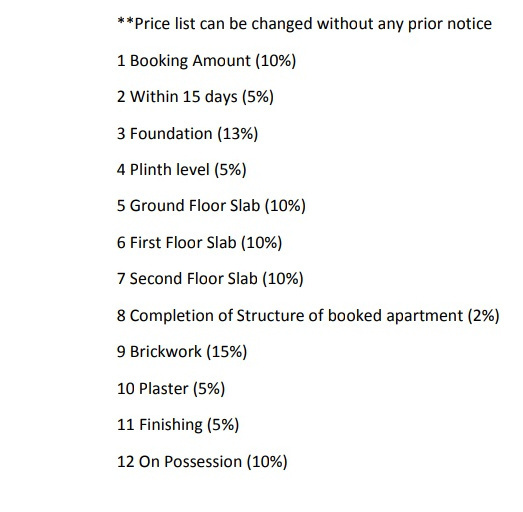Click Completion of Structure of booked apartment
This screenshot has width=523, height=512.
[x=296, y=316]
